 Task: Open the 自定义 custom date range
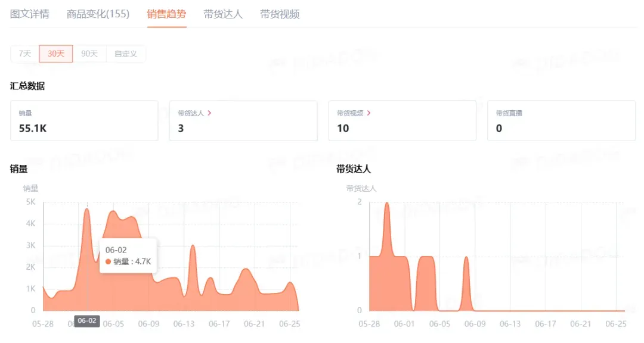coord(126,54)
